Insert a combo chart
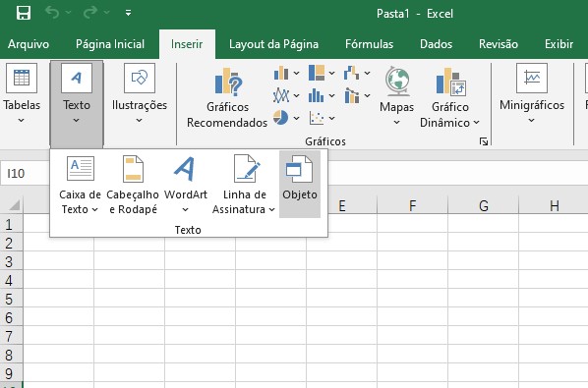 (x=351, y=95)
